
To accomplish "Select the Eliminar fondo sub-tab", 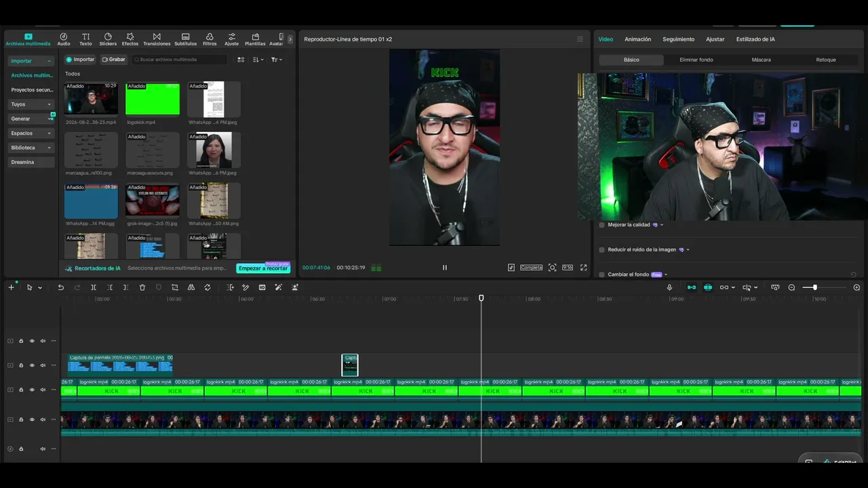I will (x=696, y=60).
